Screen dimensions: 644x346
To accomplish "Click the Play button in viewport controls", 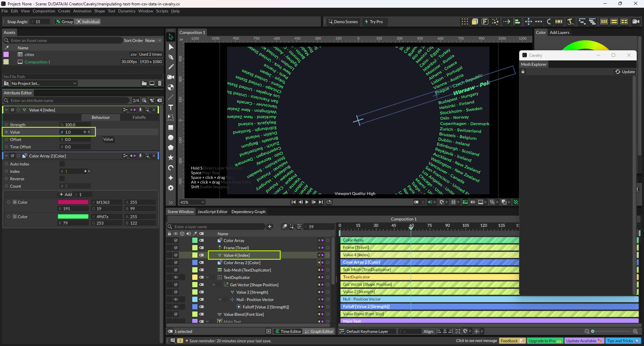I will pyautogui.click(x=307, y=202).
